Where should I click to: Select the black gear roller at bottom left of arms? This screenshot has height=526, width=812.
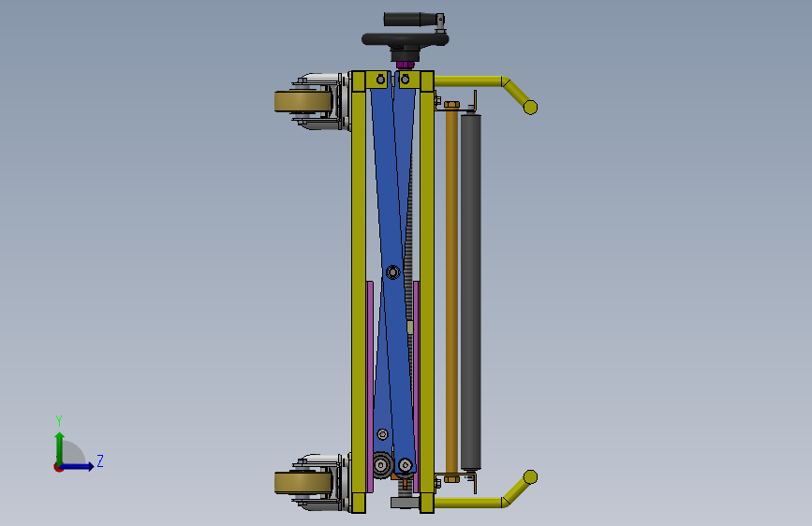tap(382, 465)
